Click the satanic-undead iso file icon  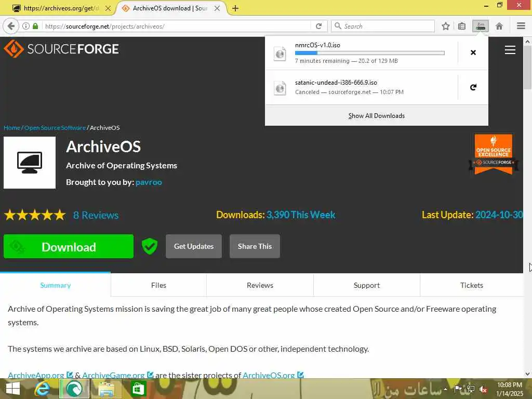tap(280, 88)
